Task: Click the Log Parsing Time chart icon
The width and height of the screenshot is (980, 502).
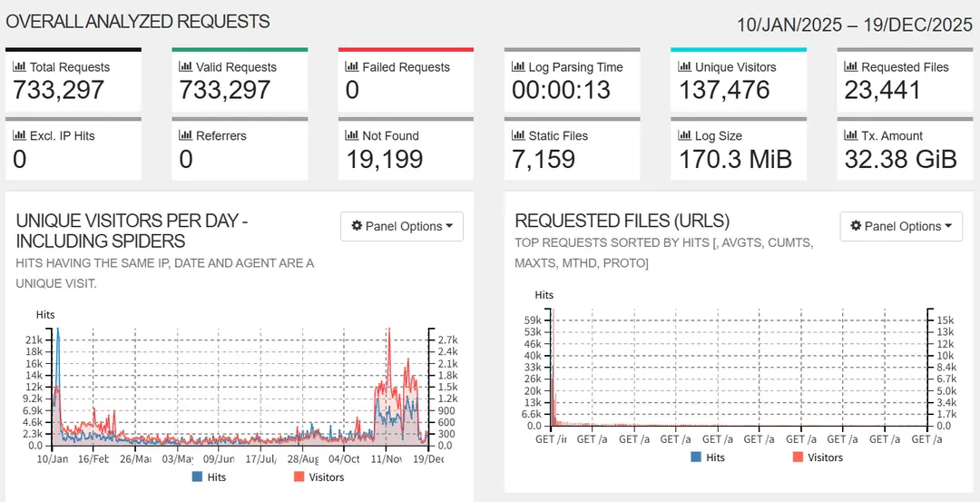Action: 519,67
